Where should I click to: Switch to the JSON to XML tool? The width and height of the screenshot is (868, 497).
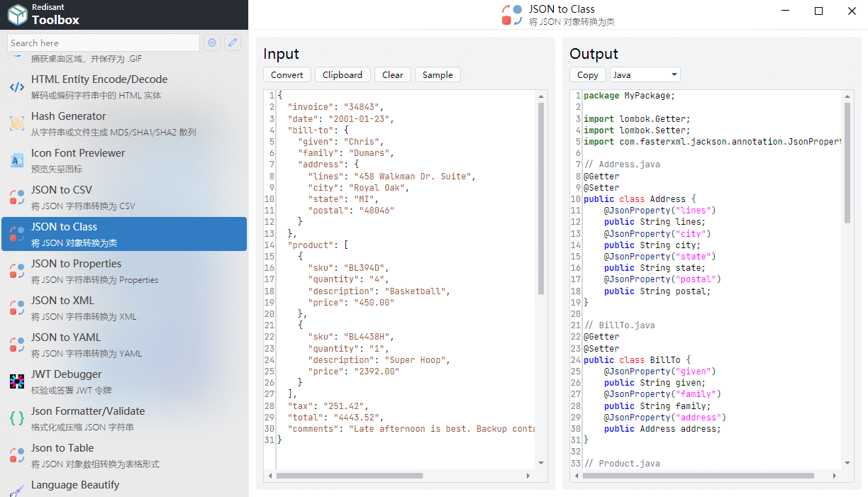pyautogui.click(x=62, y=301)
